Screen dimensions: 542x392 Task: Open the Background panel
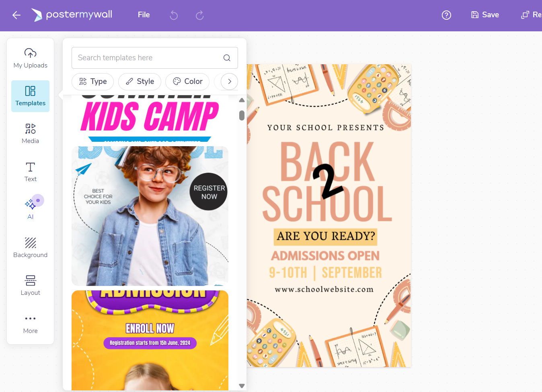[x=31, y=247]
